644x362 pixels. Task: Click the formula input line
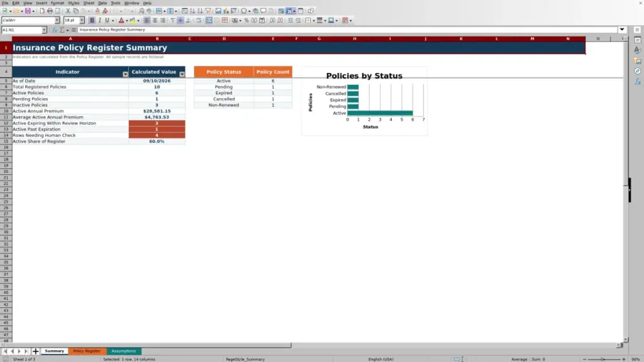[x=347, y=30]
